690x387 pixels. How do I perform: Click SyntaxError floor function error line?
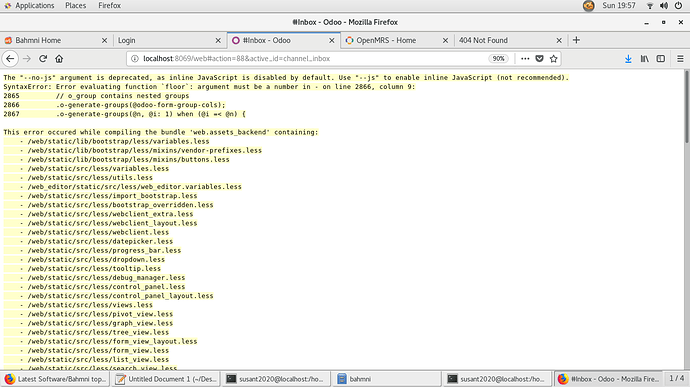click(209, 87)
